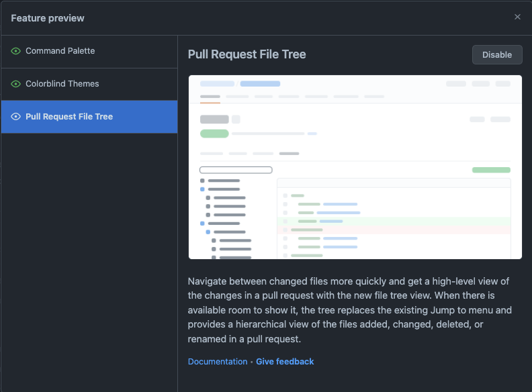This screenshot has height=392, width=532.
Task: Click the eye icon beside Pull Request File Tree
Action: tap(16, 117)
